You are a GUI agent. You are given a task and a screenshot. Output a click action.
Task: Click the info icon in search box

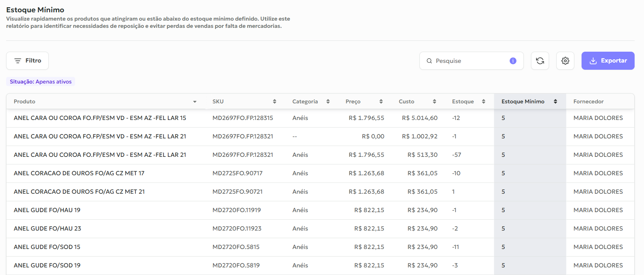point(513,61)
